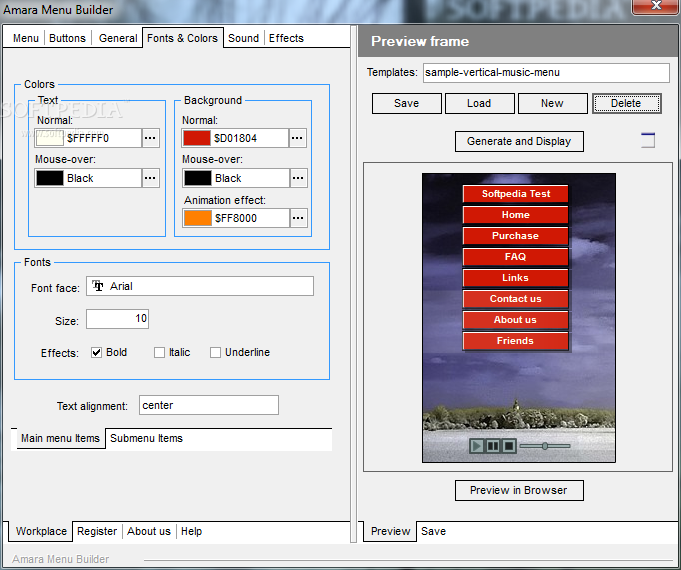The image size is (681, 570).
Task: Click the pause icon in preview player
Action: click(493, 446)
